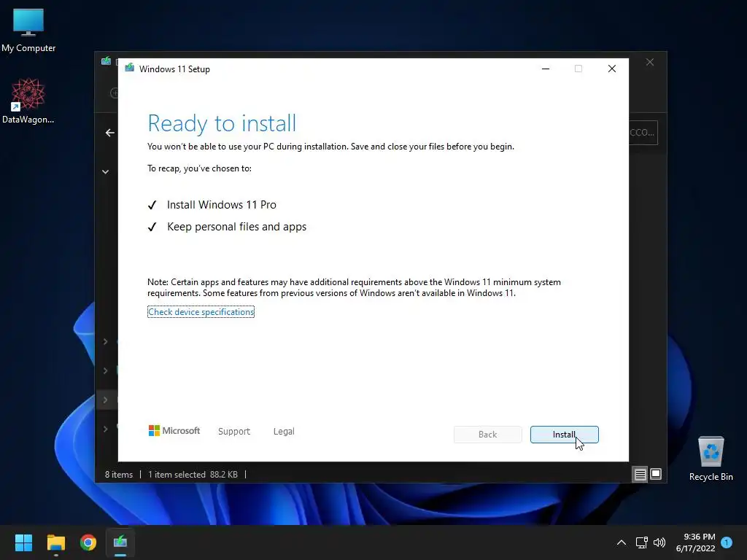Viewport: 747px width, 560px height.
Task: Click the File Explorer title bar icon
Action: 107,61
